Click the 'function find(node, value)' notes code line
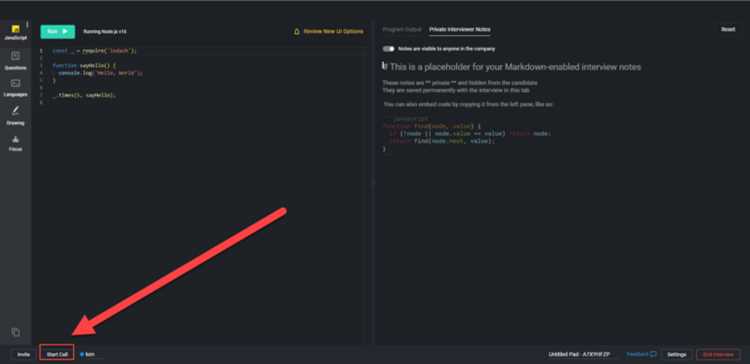Viewport: 750px width, 364px height. tap(430, 126)
